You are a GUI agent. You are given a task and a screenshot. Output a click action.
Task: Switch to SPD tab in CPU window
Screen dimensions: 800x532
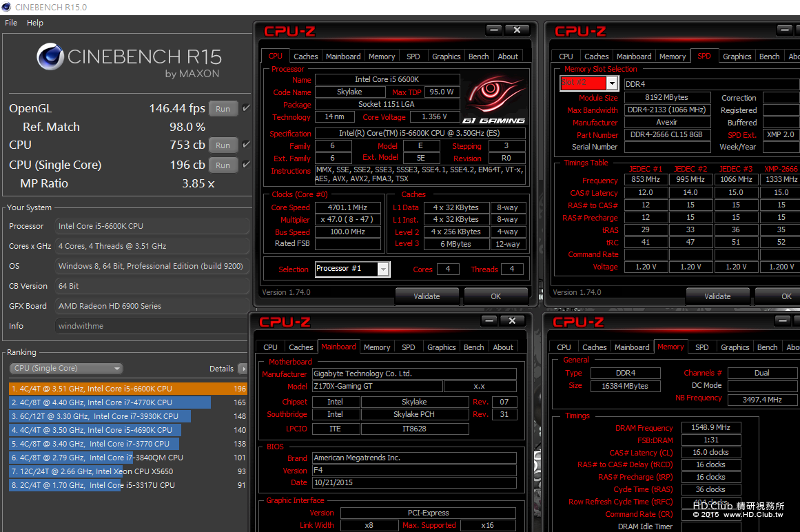tap(413, 57)
